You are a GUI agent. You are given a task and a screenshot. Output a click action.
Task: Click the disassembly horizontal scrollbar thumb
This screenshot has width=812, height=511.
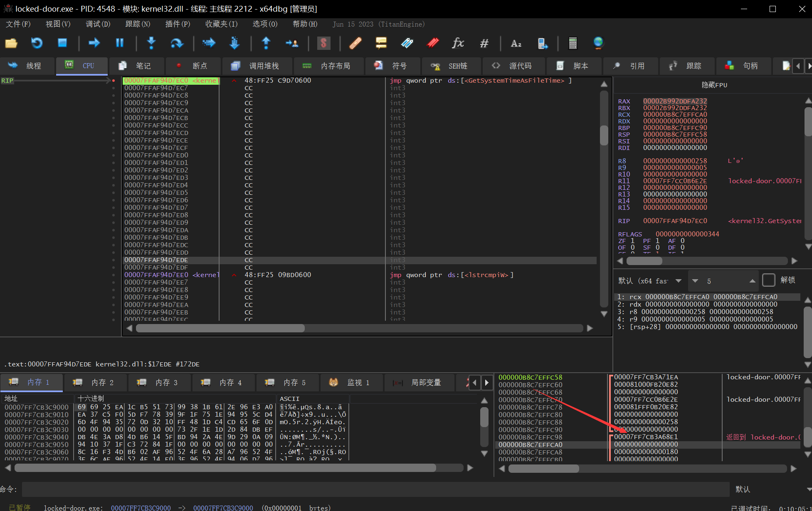point(220,328)
